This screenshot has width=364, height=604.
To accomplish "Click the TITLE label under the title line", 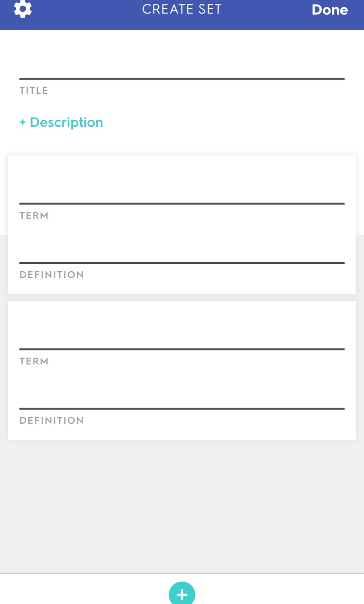I will [34, 91].
